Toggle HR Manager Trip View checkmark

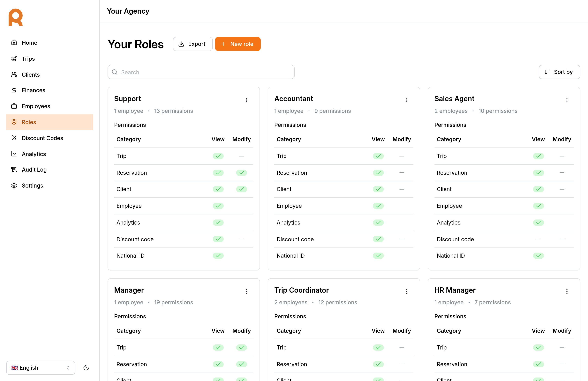click(x=538, y=348)
